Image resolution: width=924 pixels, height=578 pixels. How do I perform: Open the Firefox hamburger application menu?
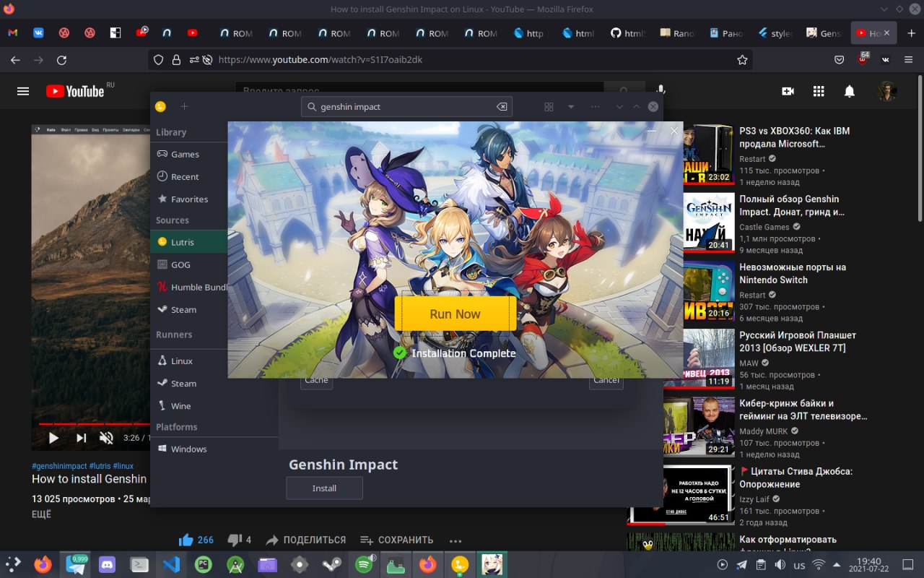(x=909, y=60)
